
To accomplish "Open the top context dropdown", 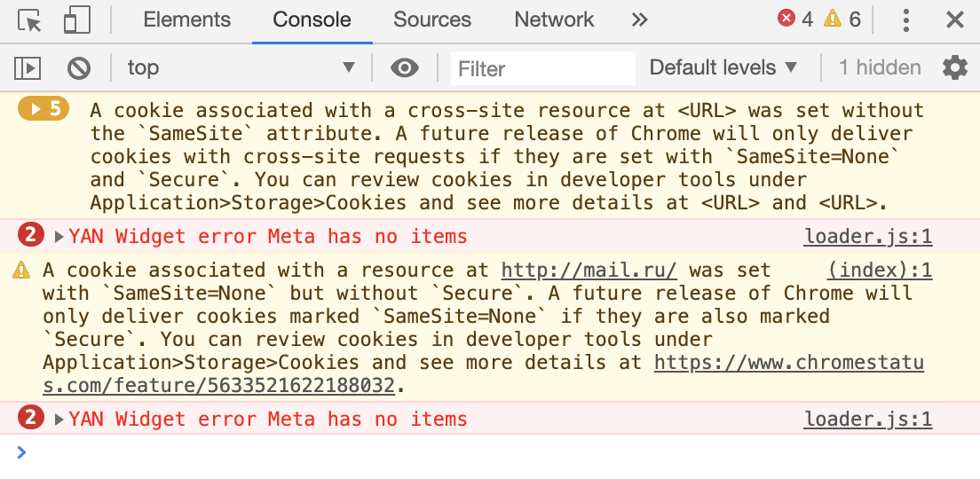I will coord(241,67).
